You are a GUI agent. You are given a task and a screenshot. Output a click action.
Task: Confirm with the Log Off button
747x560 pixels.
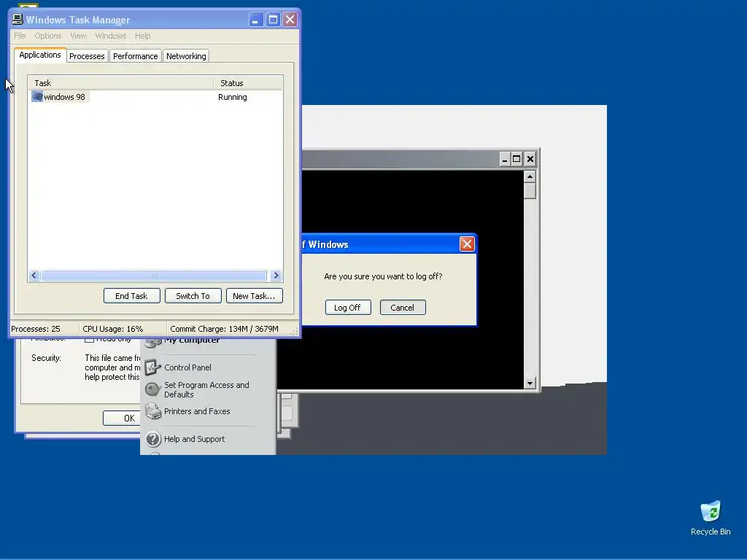(x=347, y=308)
